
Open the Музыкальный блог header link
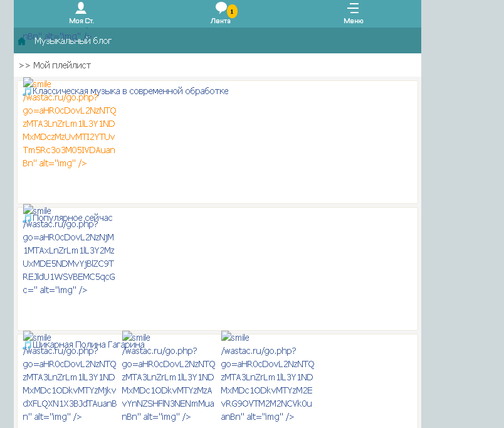(73, 41)
